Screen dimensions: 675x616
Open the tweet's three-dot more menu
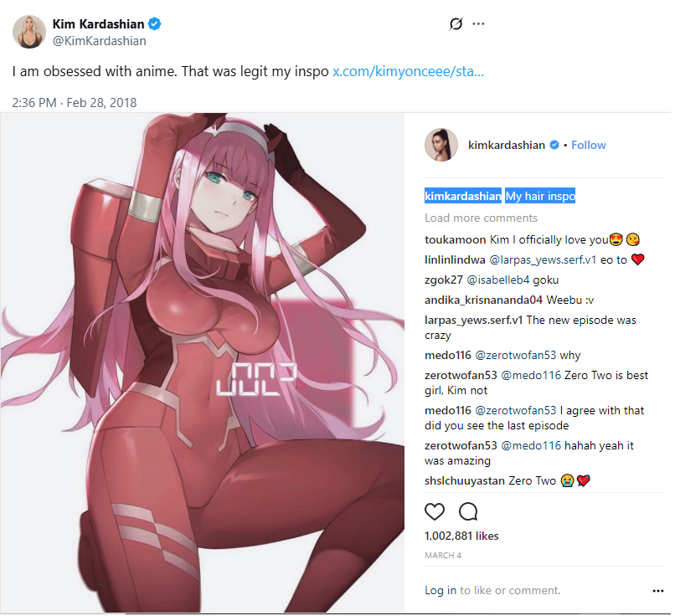tap(478, 23)
